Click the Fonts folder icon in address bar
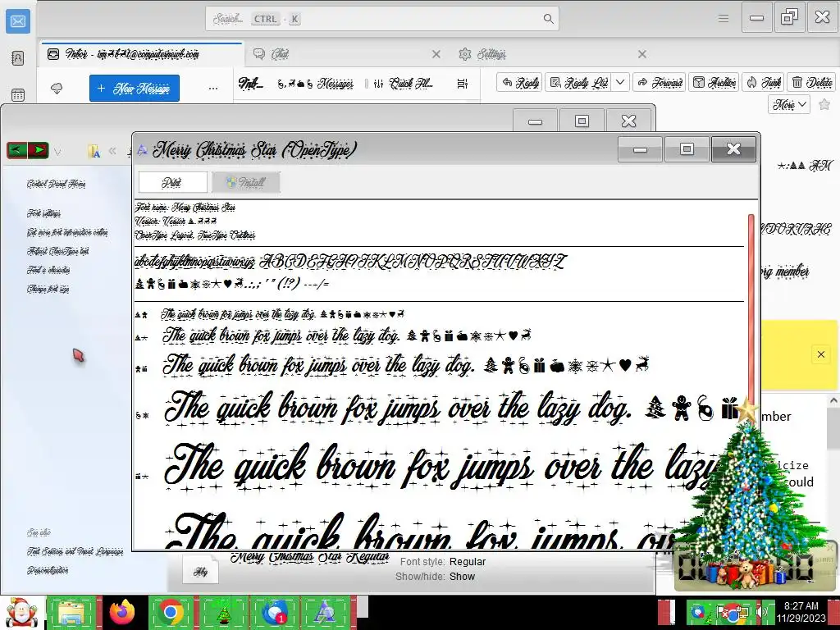The height and width of the screenshot is (630, 840). tap(94, 152)
